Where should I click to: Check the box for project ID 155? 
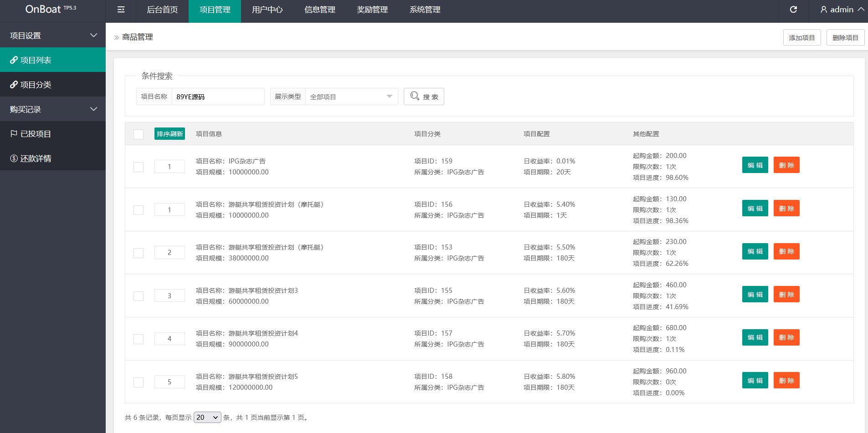(x=139, y=296)
